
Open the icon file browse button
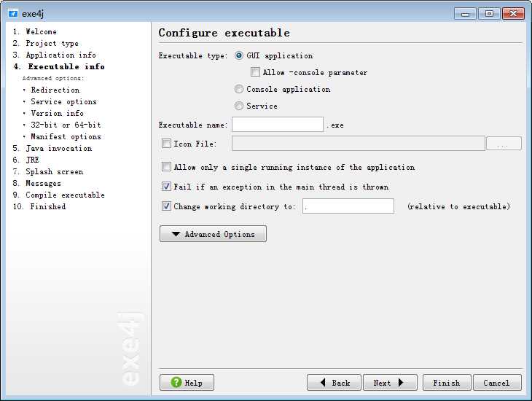point(504,144)
